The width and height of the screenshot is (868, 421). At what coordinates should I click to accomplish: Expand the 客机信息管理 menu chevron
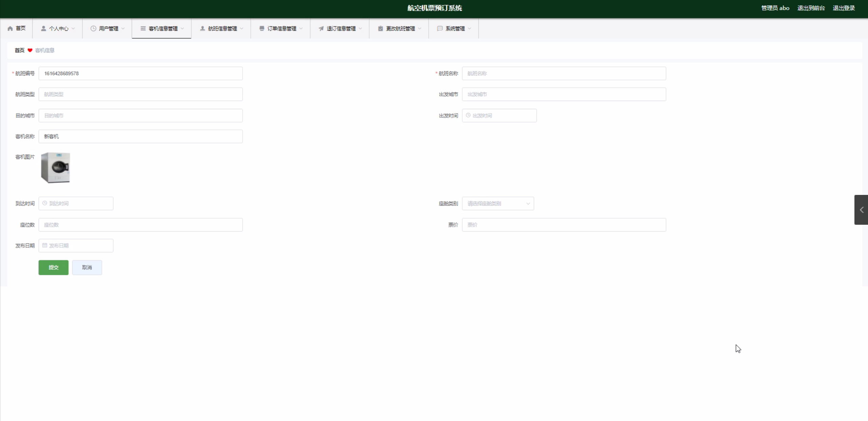click(x=183, y=28)
